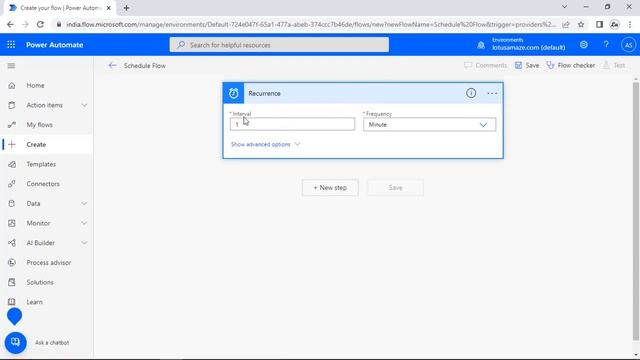640x360 pixels.
Task: Close the Create your flow browser tab
Action: pos(109,8)
